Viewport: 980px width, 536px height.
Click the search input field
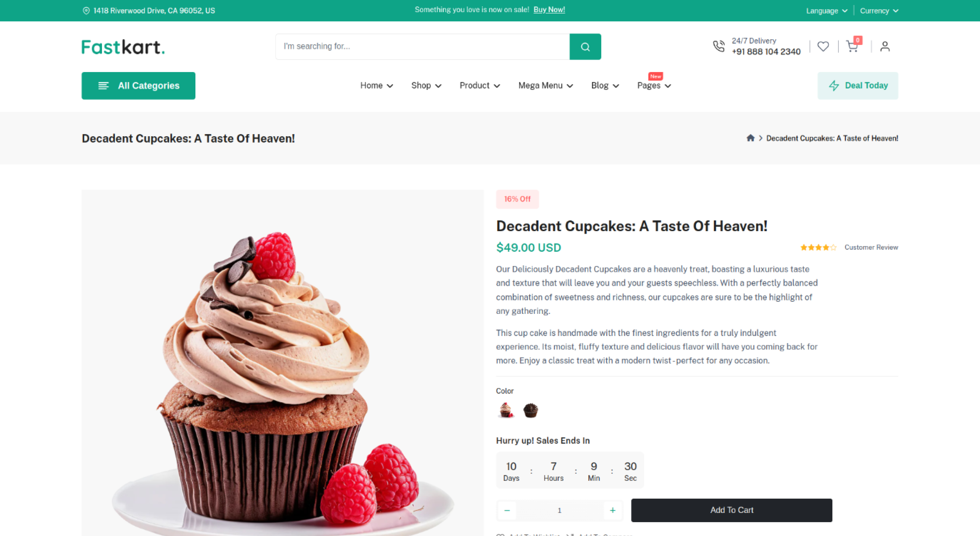click(422, 46)
